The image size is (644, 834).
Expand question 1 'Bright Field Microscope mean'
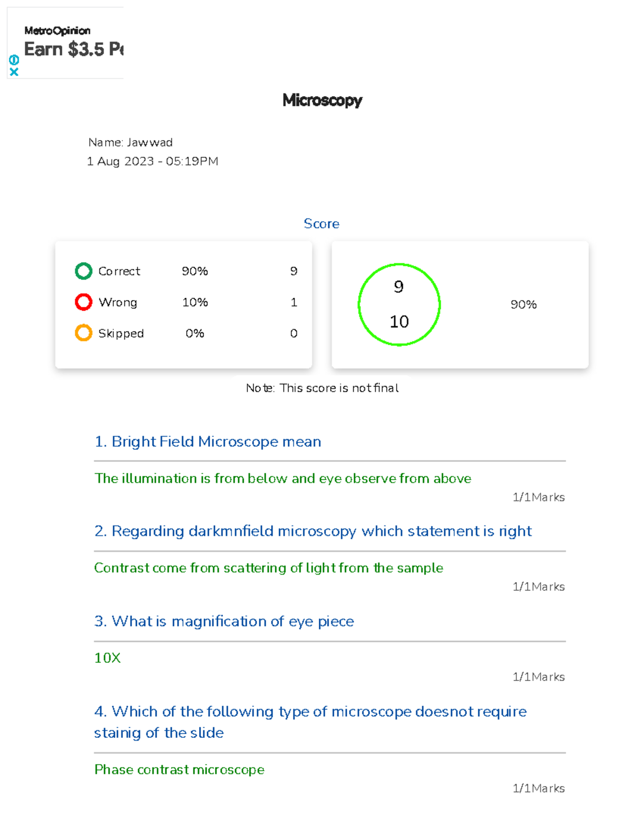[x=208, y=441]
